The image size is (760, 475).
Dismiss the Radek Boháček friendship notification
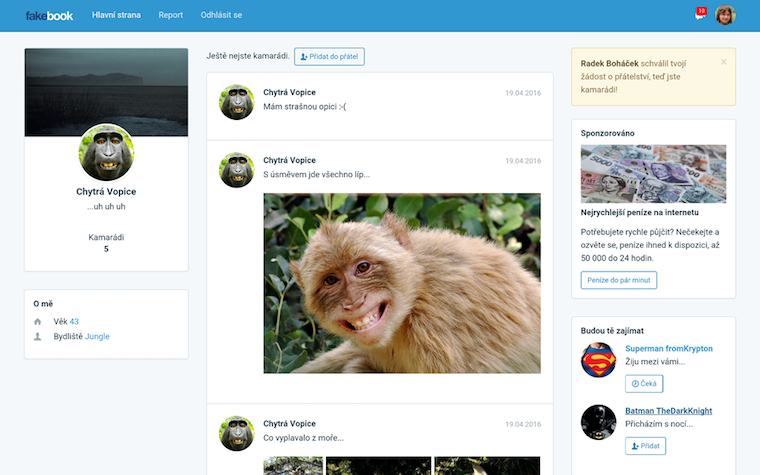click(723, 62)
